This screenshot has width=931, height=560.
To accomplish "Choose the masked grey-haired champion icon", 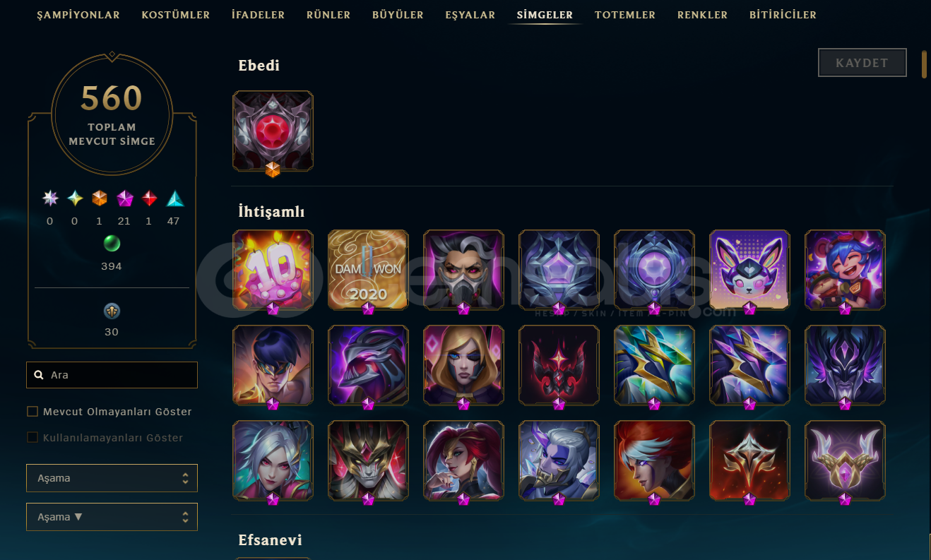I will point(463,270).
